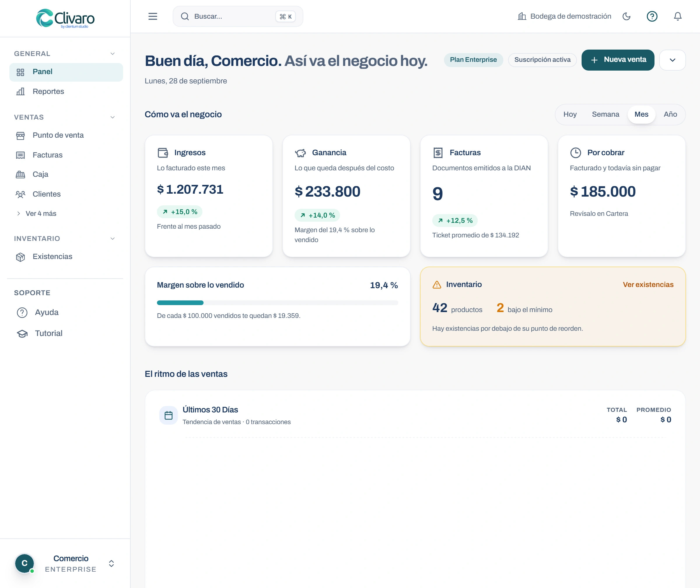The image size is (700, 588).
Task: Click the Clivaro logo
Action: [65, 18]
